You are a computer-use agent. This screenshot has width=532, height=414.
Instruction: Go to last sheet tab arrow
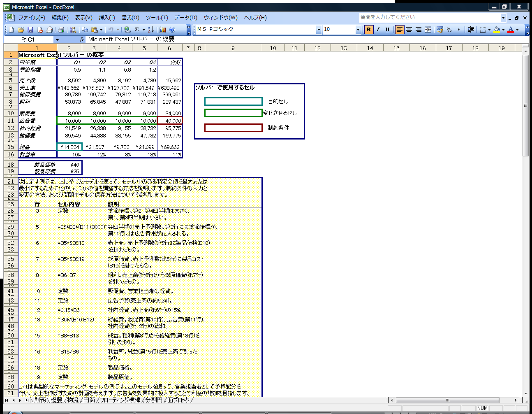coord(27,400)
